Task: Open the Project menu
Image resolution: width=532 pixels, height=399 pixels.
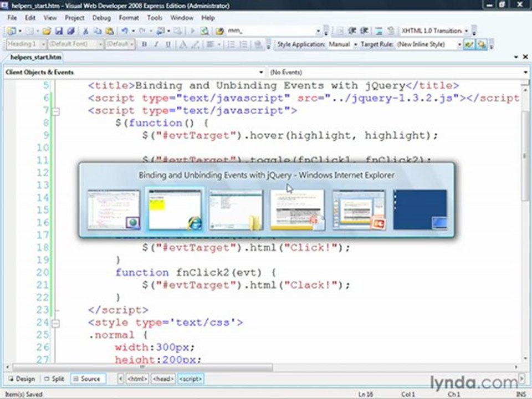Action: 74,18
